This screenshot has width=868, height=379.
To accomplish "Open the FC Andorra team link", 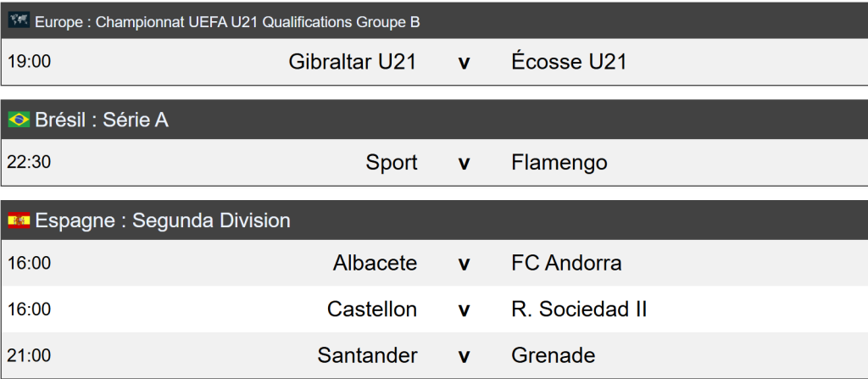I will click(566, 263).
